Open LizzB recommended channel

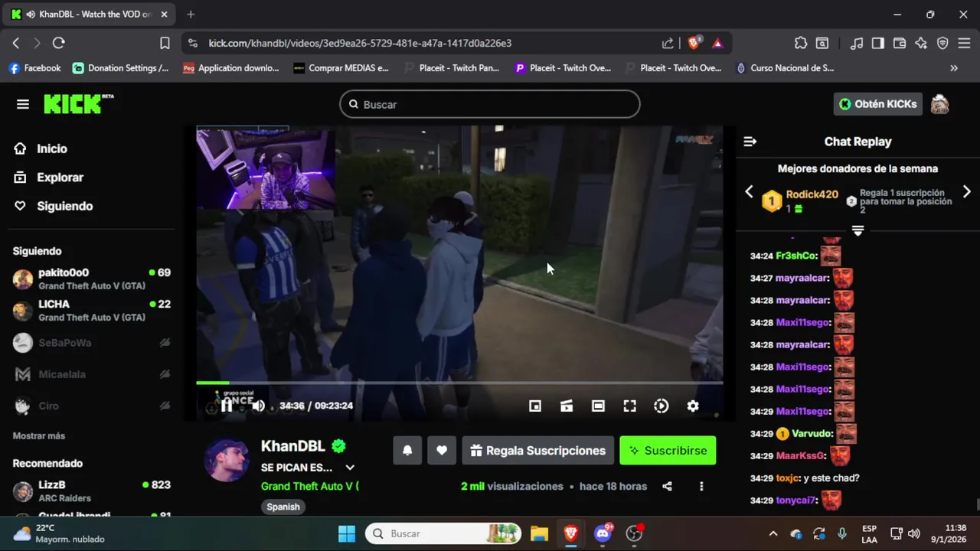pos(92,491)
